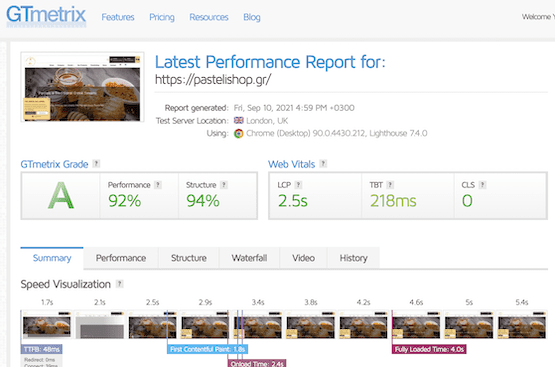This screenshot has height=367, width=555.
Task: Click the Fully Loaded Time 4.0s marker
Action: pos(429,349)
